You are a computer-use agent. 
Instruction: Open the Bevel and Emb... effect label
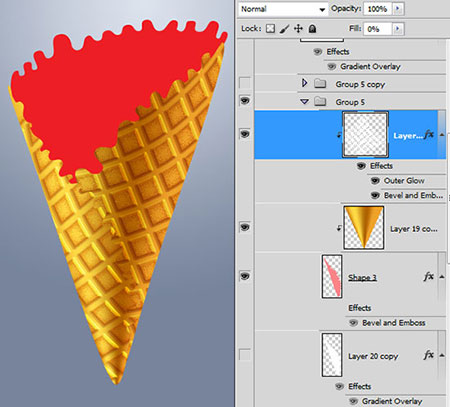tap(414, 195)
